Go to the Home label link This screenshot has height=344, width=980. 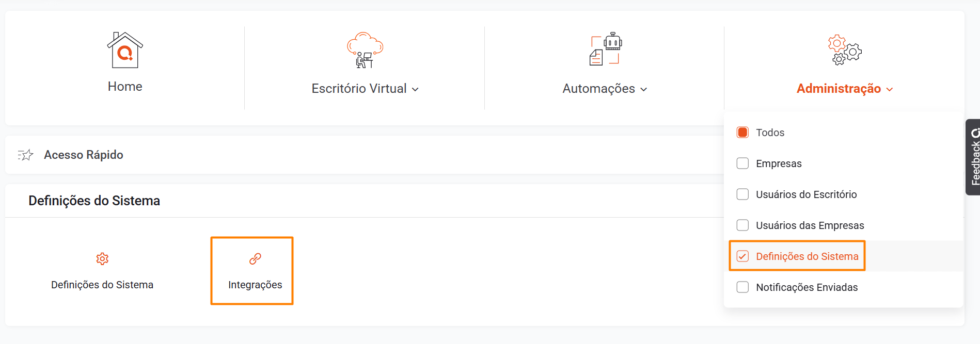[125, 87]
